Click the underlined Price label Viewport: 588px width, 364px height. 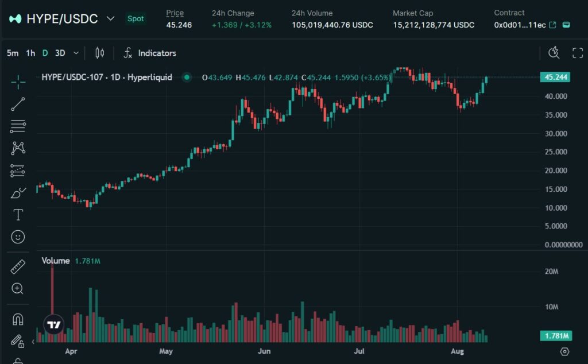pyautogui.click(x=175, y=13)
